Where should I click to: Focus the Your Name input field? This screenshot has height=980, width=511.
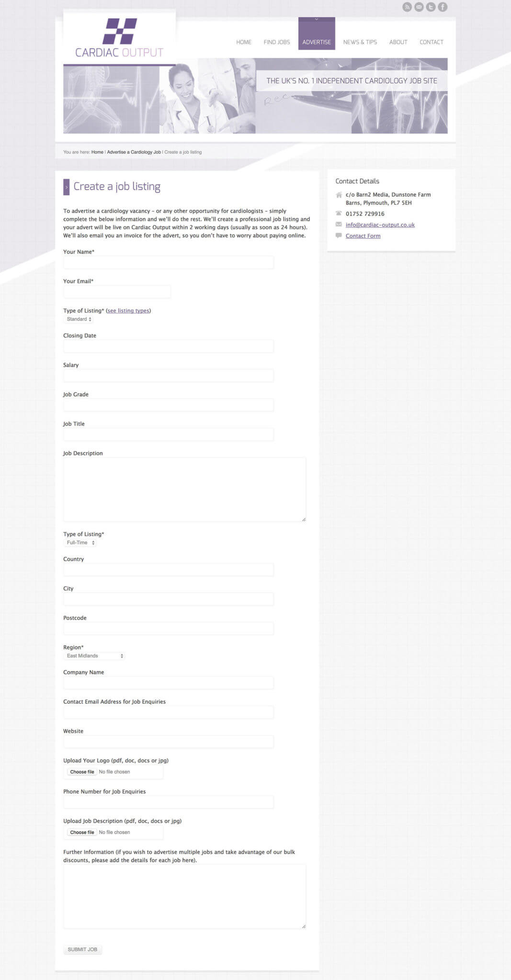[168, 262]
